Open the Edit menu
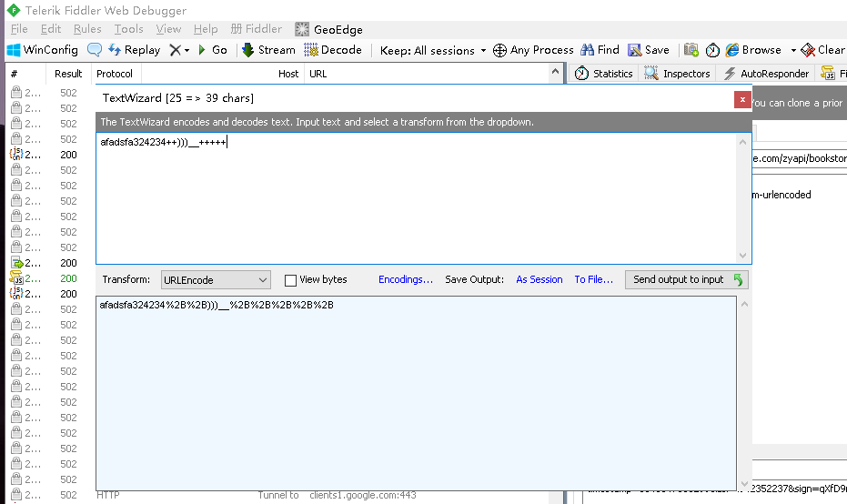 (x=51, y=29)
